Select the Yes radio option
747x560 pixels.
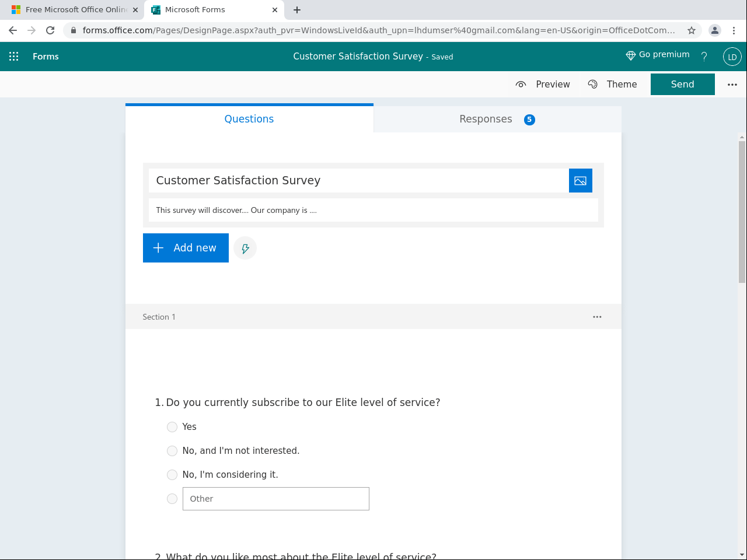point(172,426)
